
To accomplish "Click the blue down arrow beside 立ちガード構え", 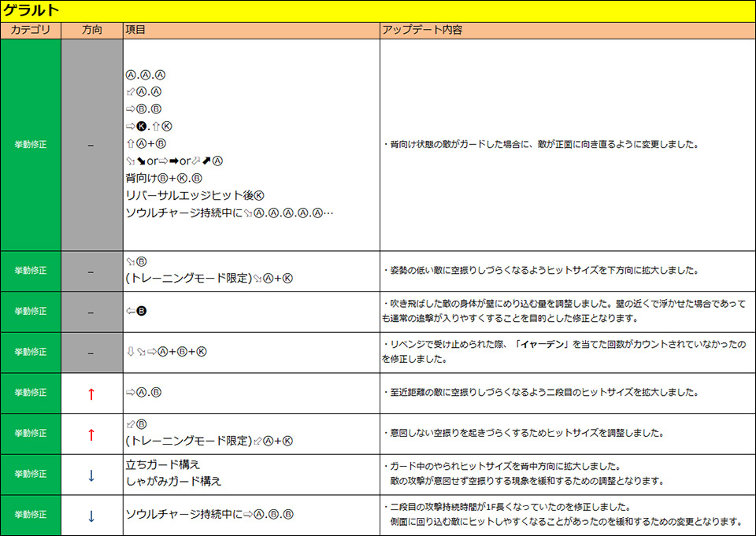I will [91, 475].
